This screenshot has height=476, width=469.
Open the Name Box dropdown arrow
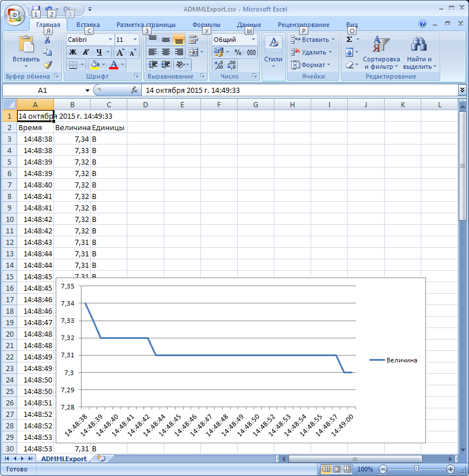click(87, 91)
